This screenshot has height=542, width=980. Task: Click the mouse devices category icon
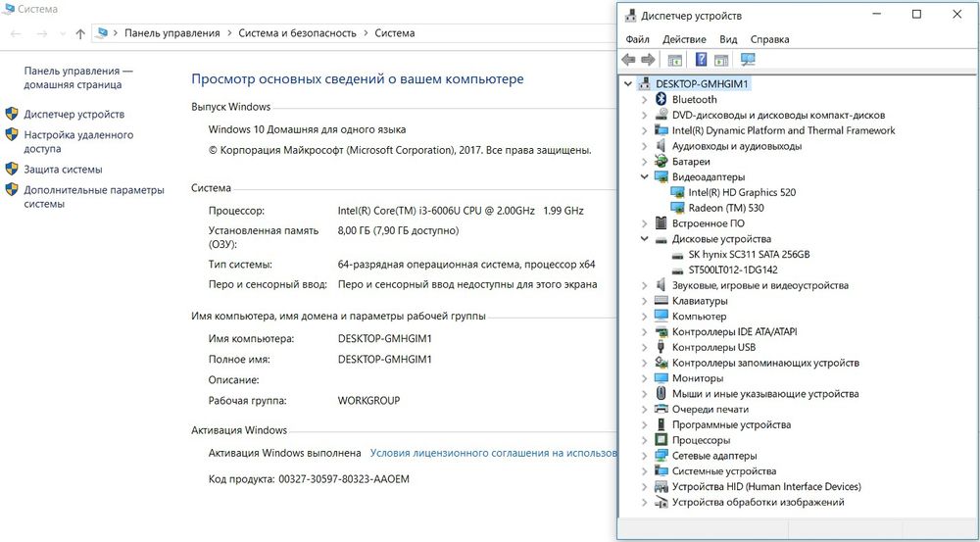point(661,394)
